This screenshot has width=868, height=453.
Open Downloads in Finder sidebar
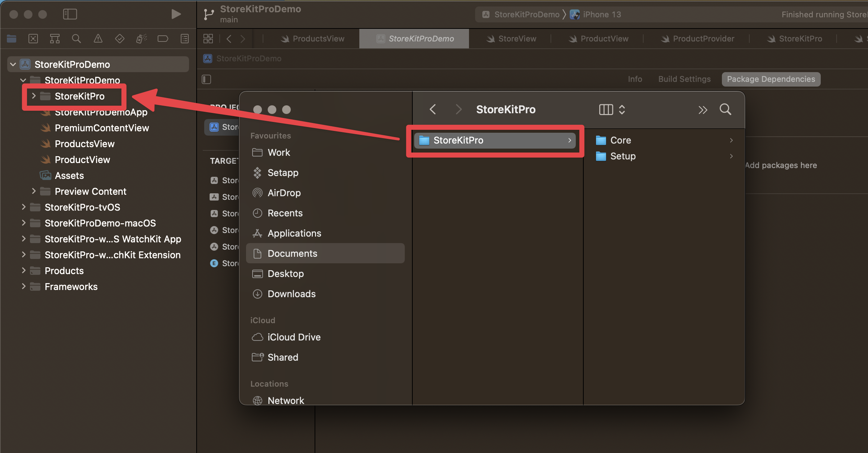pyautogui.click(x=325, y=294)
